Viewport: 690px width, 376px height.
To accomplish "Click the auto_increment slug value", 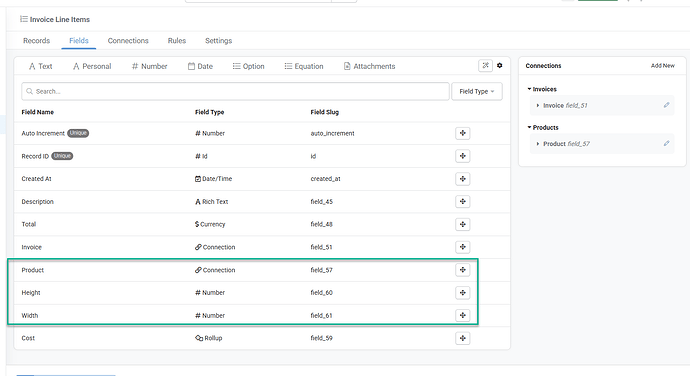I will point(332,133).
